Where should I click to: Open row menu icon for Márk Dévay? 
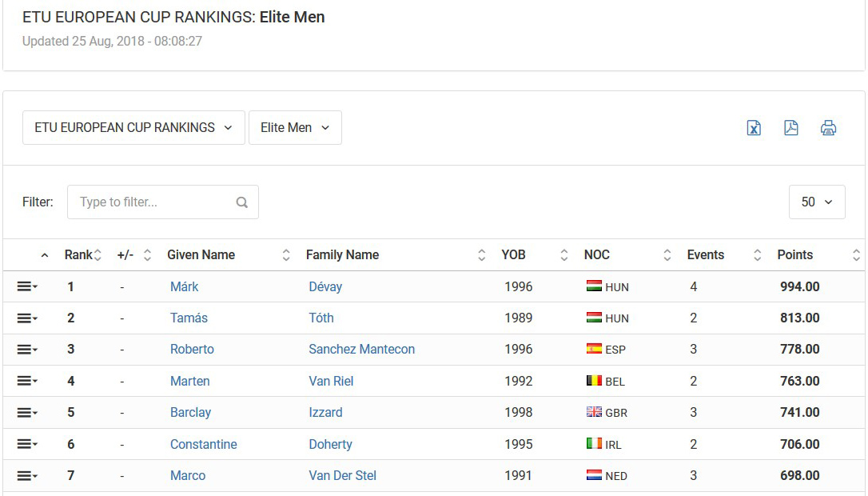(26, 286)
